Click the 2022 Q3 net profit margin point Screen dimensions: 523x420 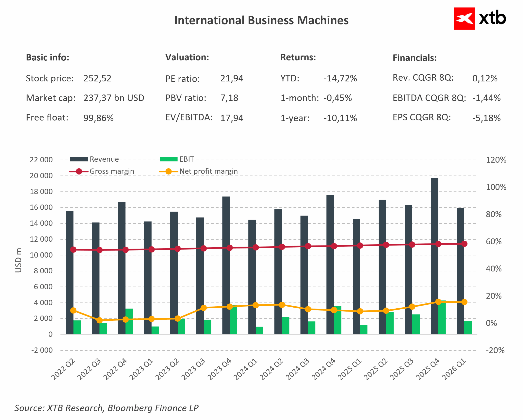tap(99, 320)
